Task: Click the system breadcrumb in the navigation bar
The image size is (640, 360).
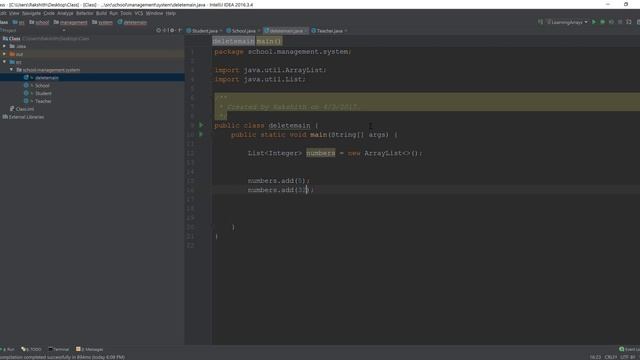Action: (102, 22)
